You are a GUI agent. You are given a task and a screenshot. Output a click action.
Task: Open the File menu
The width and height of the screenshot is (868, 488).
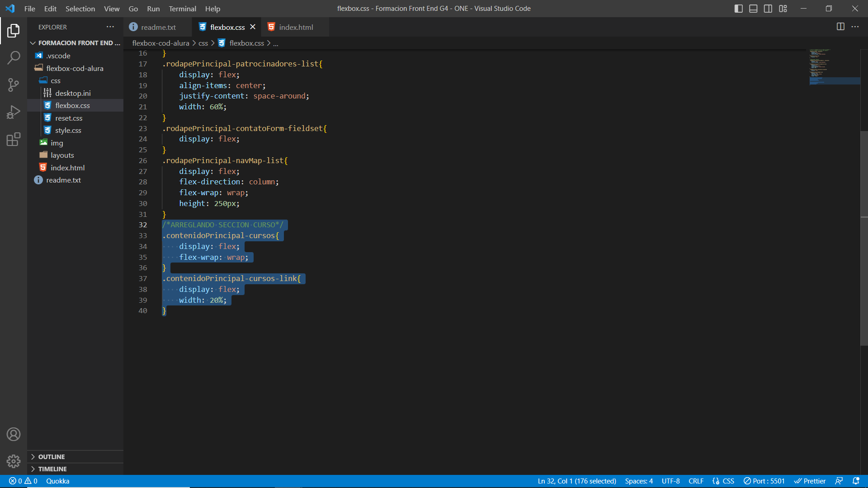click(x=30, y=9)
